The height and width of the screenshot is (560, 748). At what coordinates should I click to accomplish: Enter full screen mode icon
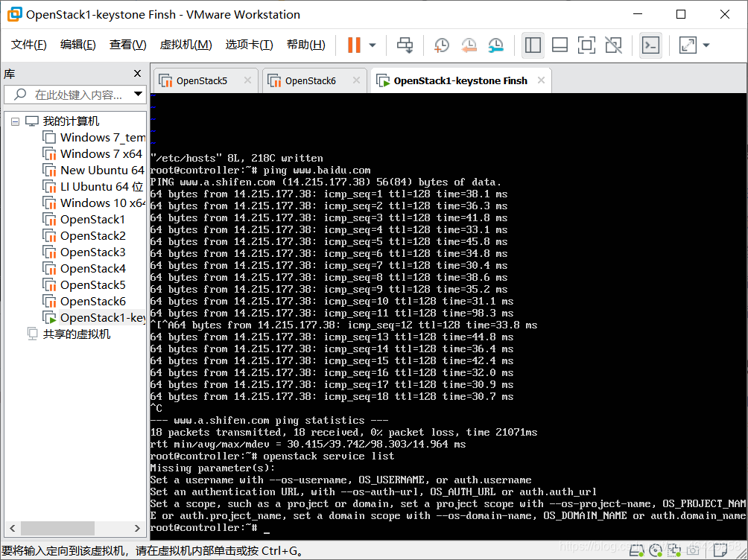[586, 45]
